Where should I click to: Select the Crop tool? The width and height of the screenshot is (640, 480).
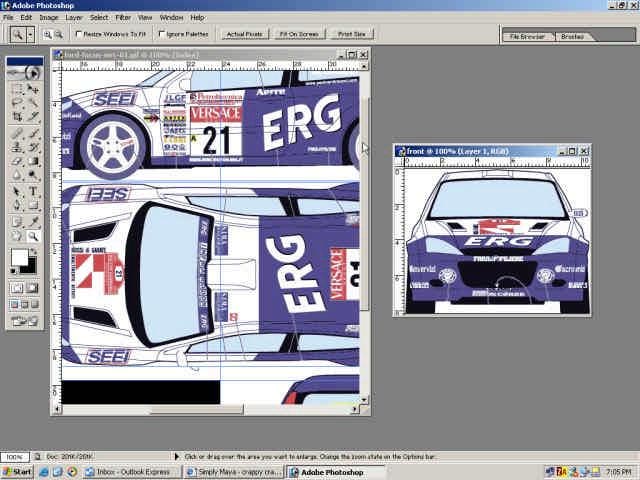pos(17,117)
